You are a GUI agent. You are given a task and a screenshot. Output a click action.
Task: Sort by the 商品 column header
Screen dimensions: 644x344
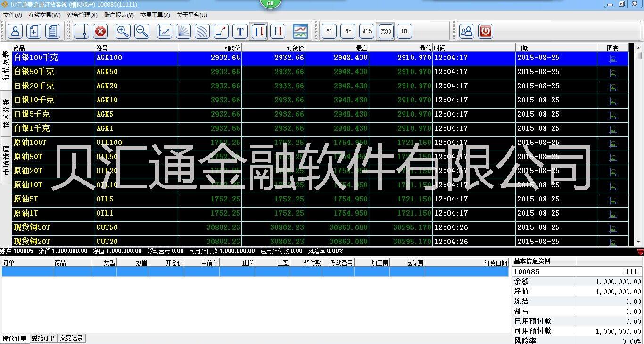coord(53,48)
